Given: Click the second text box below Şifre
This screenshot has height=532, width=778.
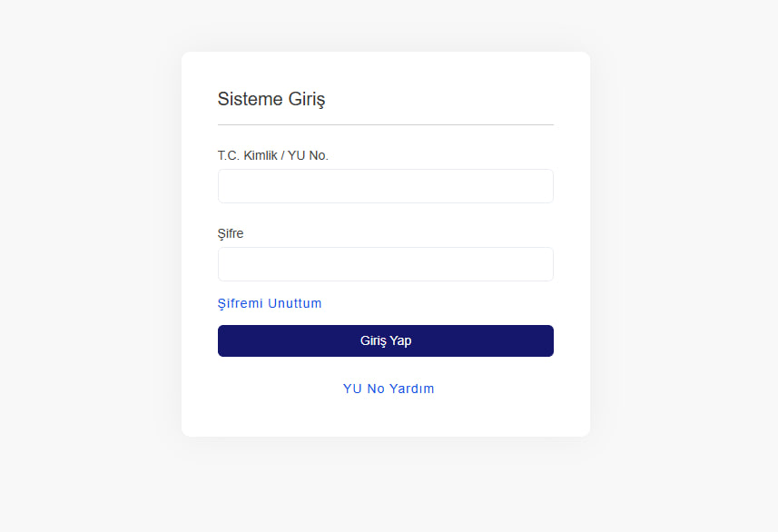Looking at the screenshot, I should [x=385, y=264].
